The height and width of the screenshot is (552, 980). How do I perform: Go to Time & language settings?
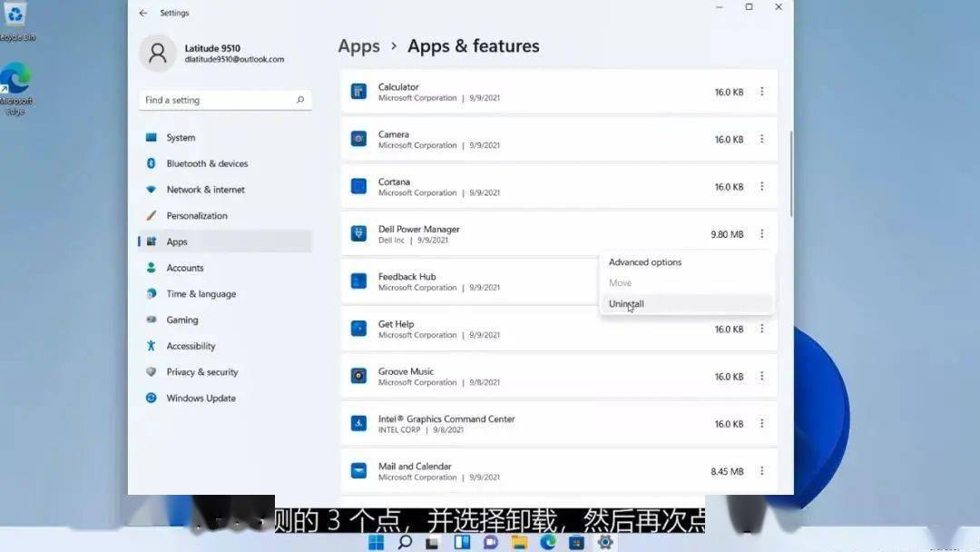click(225, 294)
